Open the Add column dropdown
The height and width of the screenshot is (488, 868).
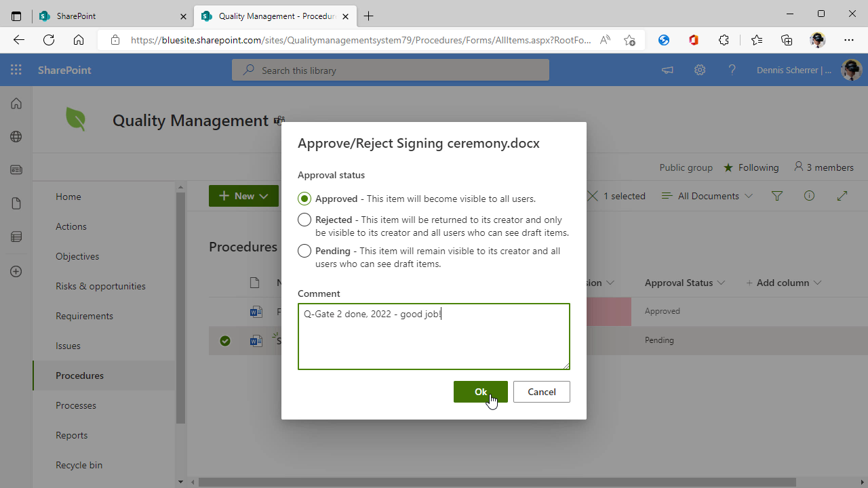point(784,283)
